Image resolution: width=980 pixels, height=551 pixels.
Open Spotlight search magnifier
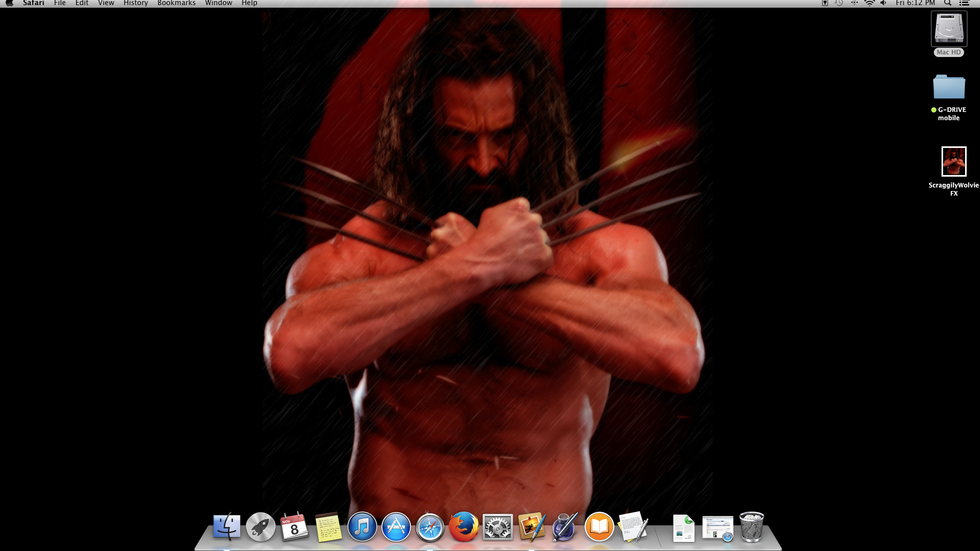tap(948, 3)
